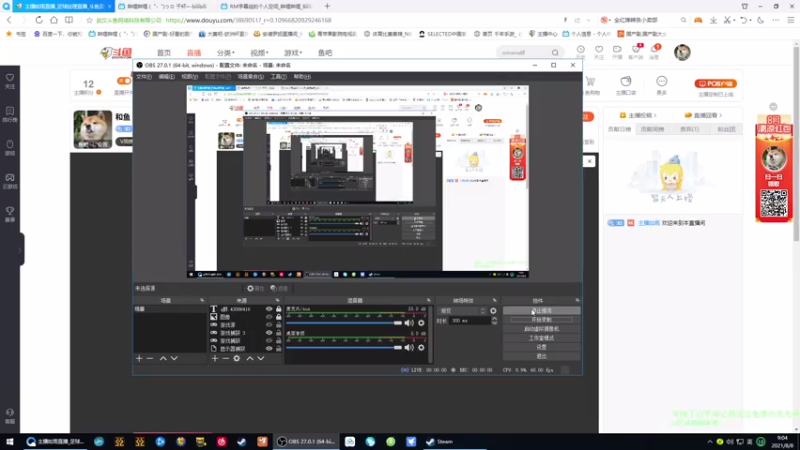Undock the Audio Mixer panel with its corner icon
The width and height of the screenshot is (800, 450).
click(x=429, y=301)
